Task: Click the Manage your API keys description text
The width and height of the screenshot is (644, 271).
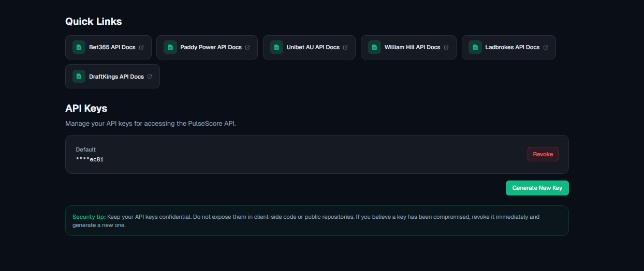Action: coord(151,124)
